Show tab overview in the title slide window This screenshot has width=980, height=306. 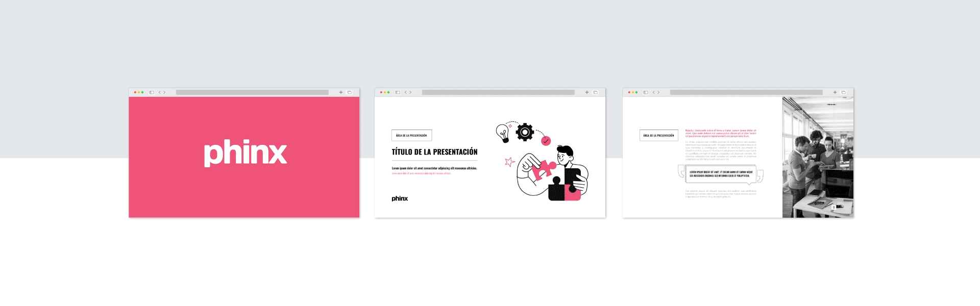[x=596, y=92]
